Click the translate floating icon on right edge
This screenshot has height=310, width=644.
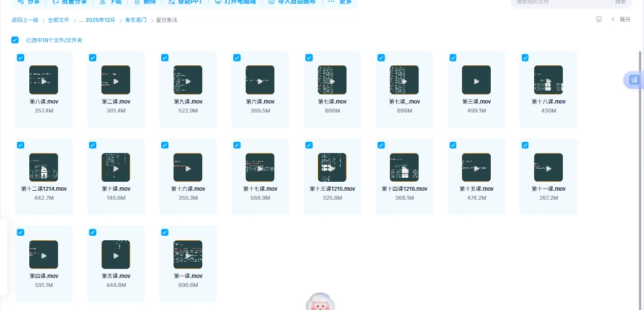(634, 80)
